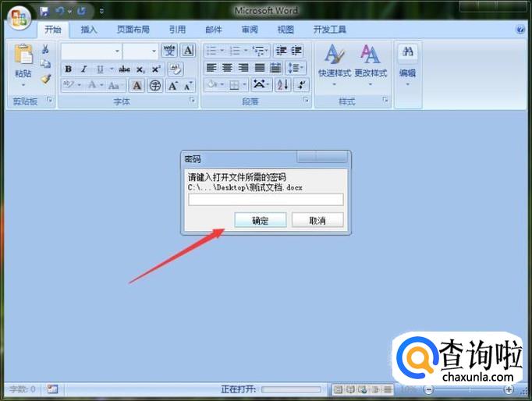Screen dimensions: 532x401
Task: Click the numbering list icon
Action: coord(235,51)
